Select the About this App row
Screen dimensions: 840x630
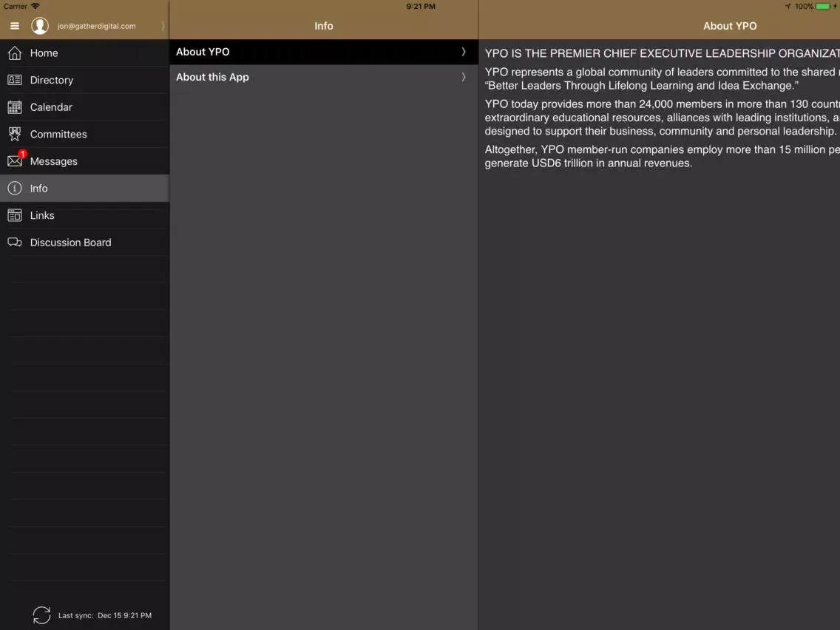pyautogui.click(x=324, y=77)
